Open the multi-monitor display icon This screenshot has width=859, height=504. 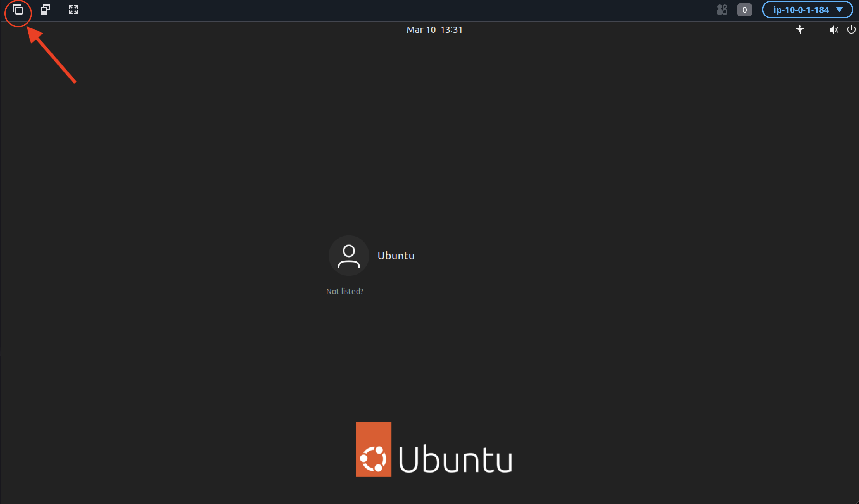pyautogui.click(x=45, y=9)
